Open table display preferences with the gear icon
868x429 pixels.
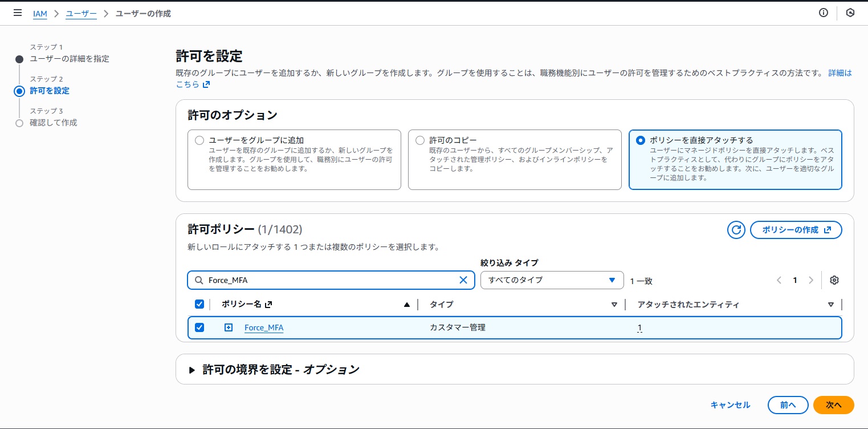[834, 280]
